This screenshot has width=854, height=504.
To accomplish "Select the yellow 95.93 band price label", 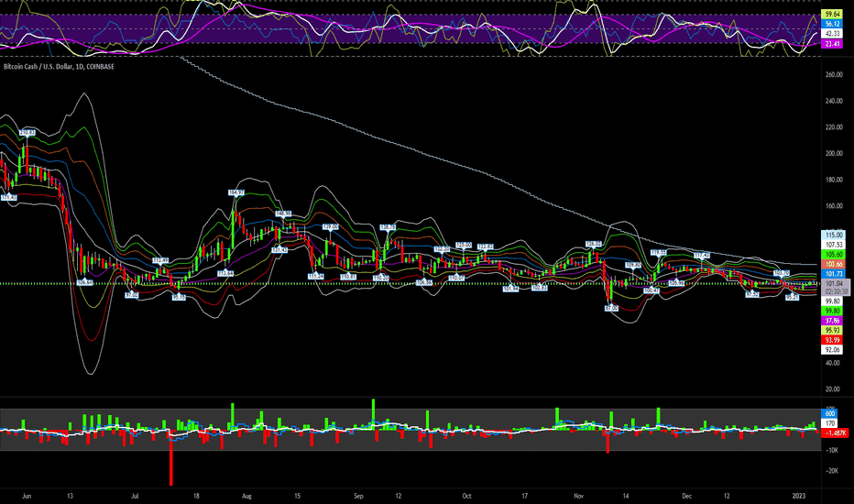I will click(832, 331).
